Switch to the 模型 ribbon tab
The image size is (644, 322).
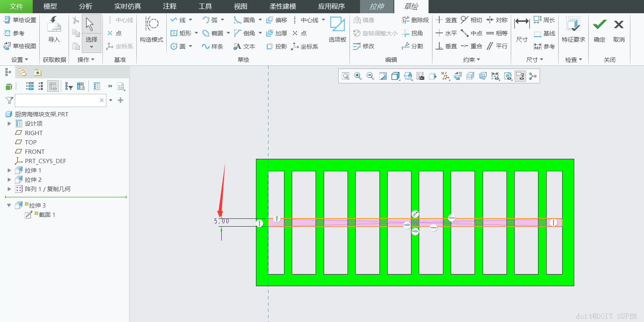click(50, 6)
